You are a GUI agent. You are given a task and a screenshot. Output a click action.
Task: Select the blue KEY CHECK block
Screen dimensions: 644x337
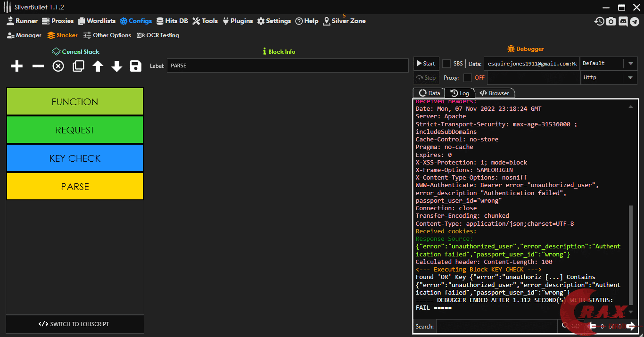(75, 158)
